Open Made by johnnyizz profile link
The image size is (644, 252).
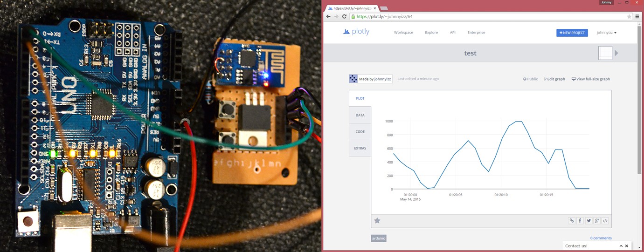375,79
